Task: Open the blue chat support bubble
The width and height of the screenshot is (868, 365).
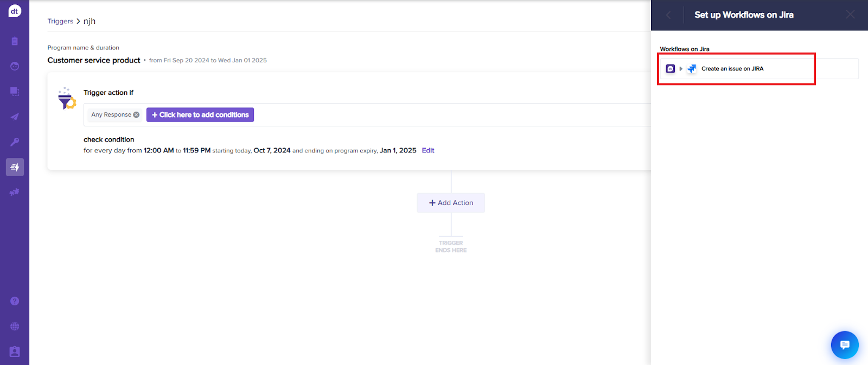Action: (x=845, y=345)
